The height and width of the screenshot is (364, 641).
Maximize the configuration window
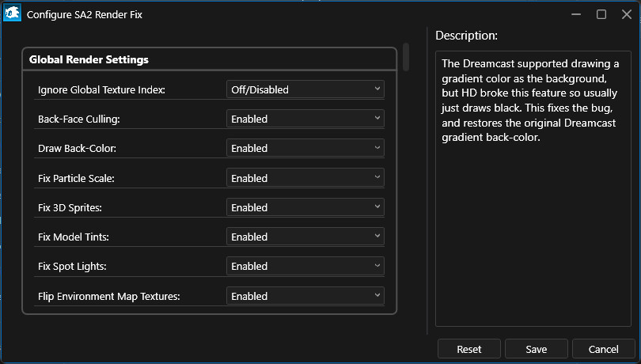(x=601, y=14)
